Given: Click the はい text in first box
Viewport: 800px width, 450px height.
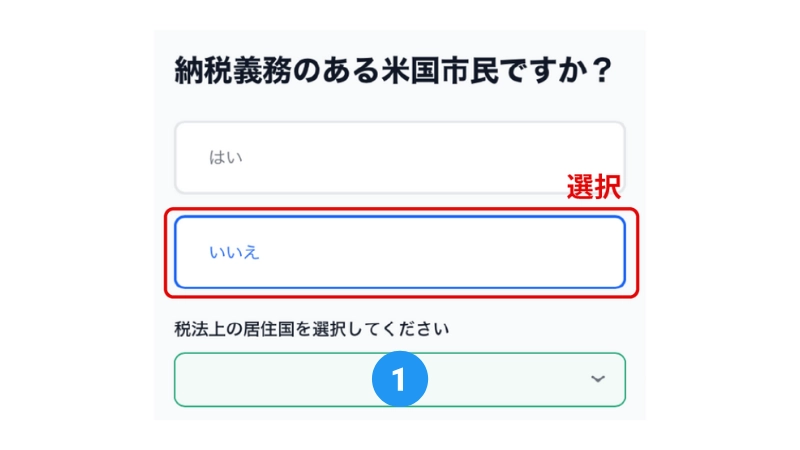Looking at the screenshot, I should pos(226,158).
